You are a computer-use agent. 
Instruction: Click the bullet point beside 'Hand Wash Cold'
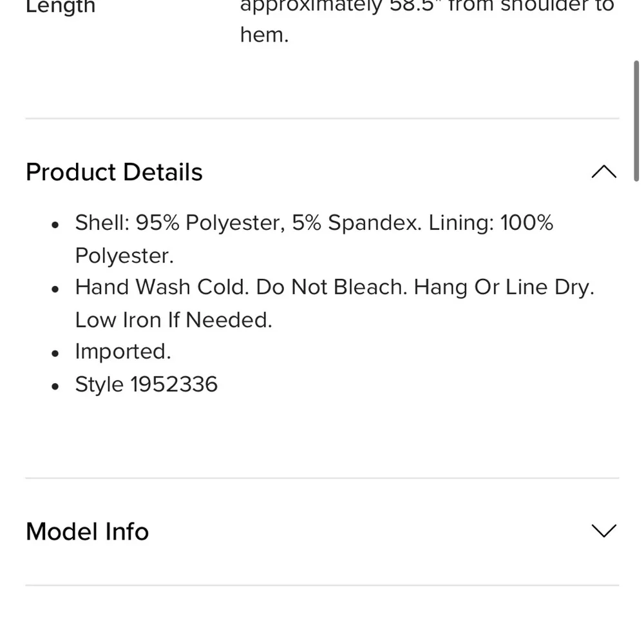(x=55, y=289)
